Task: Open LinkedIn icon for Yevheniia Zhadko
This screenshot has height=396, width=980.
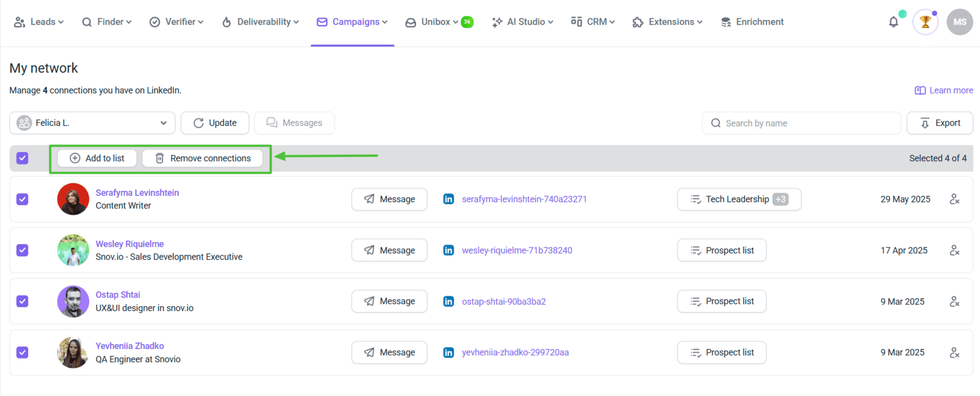Action: [448, 353]
